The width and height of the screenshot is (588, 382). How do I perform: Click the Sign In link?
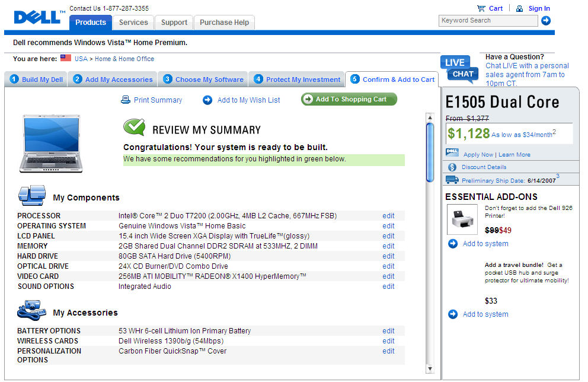(539, 8)
